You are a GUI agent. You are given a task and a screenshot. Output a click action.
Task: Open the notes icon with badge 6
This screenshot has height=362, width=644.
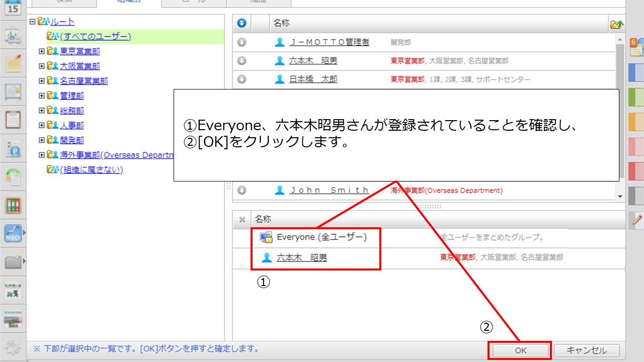point(636,47)
